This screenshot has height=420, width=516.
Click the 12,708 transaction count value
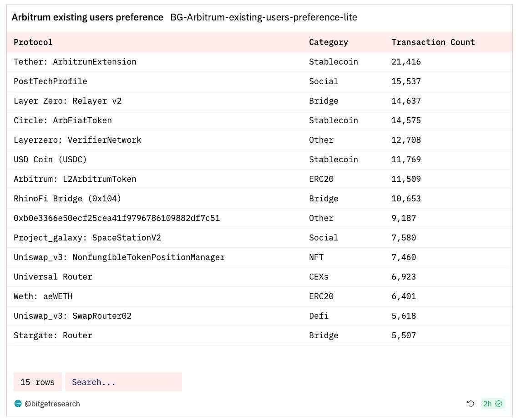pyautogui.click(x=406, y=140)
